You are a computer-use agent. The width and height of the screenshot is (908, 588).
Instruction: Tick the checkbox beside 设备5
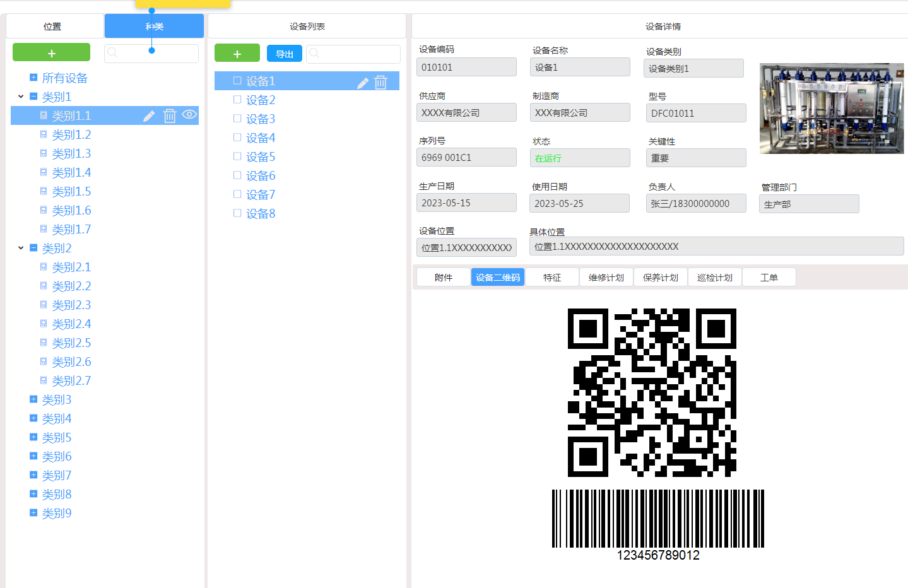237,156
